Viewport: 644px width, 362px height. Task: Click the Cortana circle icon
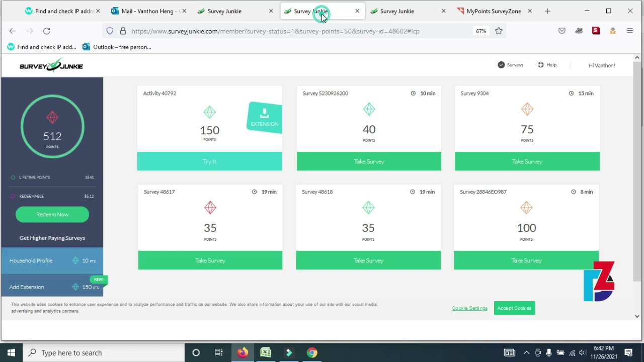pos(196,352)
